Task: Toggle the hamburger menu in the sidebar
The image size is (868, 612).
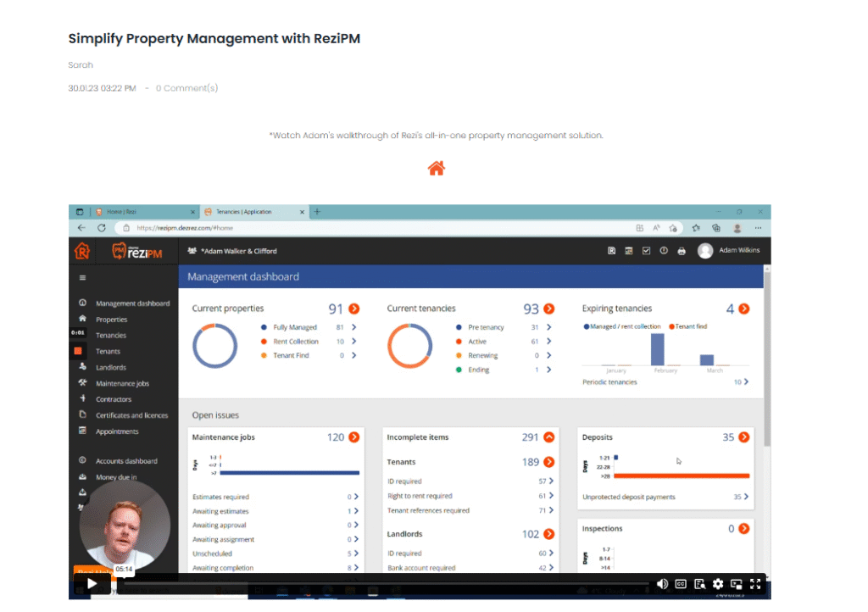Action: coord(82,278)
